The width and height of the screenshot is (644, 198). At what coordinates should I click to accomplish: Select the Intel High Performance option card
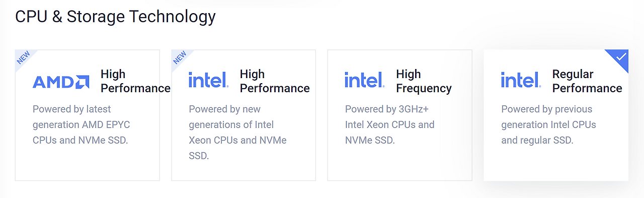pyautogui.click(x=244, y=115)
